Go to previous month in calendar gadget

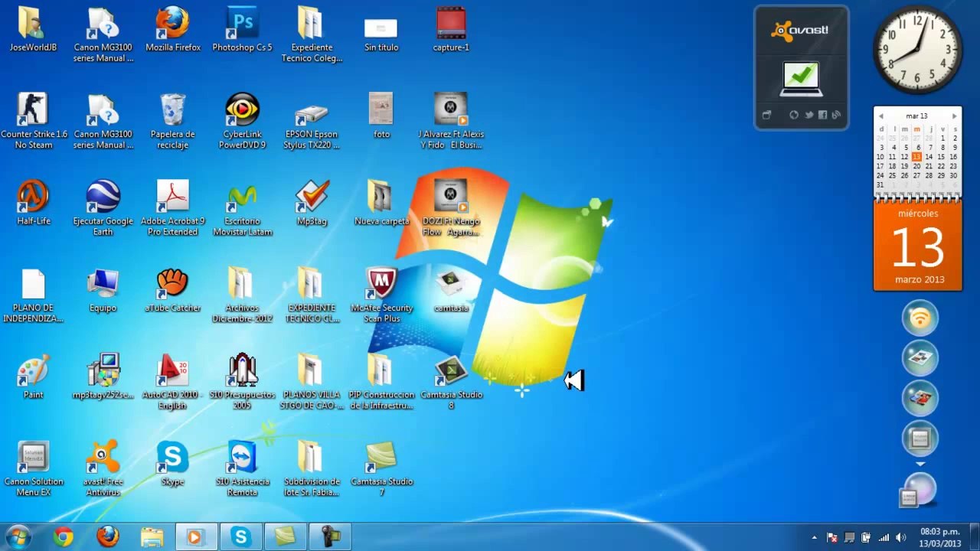881,116
